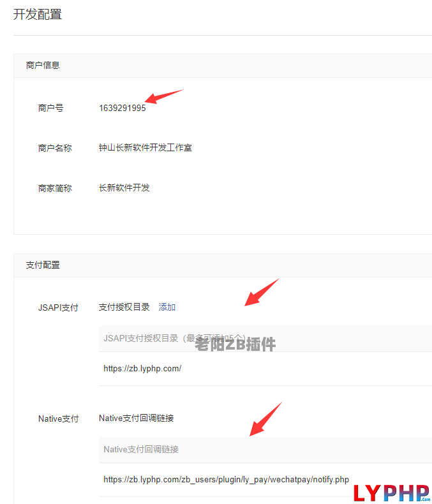Click the 商户号 field label
Image resolution: width=432 pixels, height=504 pixels.
[x=50, y=108]
